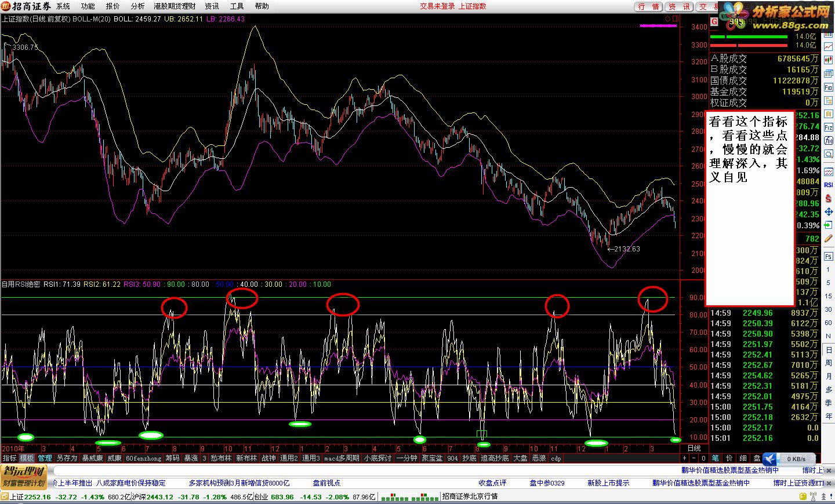Choose the 追高抄底 indicator tab
This screenshot has height=504, width=835.
click(495, 458)
